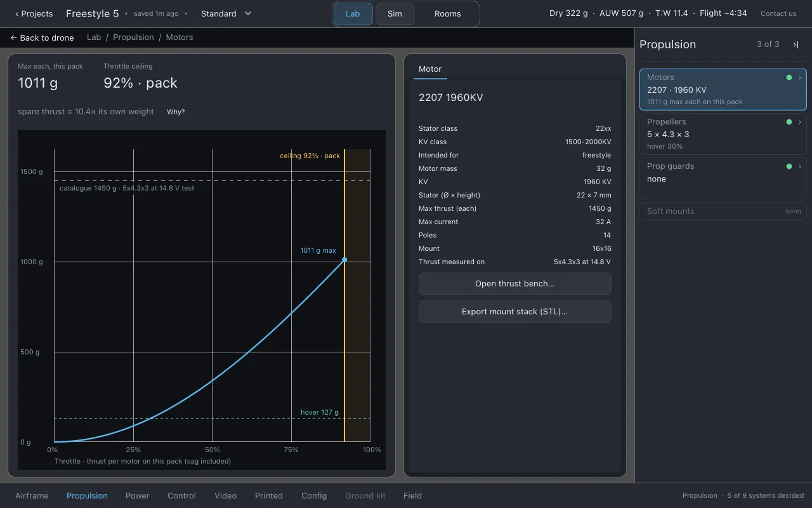Viewport: 812px width, 508px height.
Task: Click the Freestyle 5 project title
Action: [92, 13]
